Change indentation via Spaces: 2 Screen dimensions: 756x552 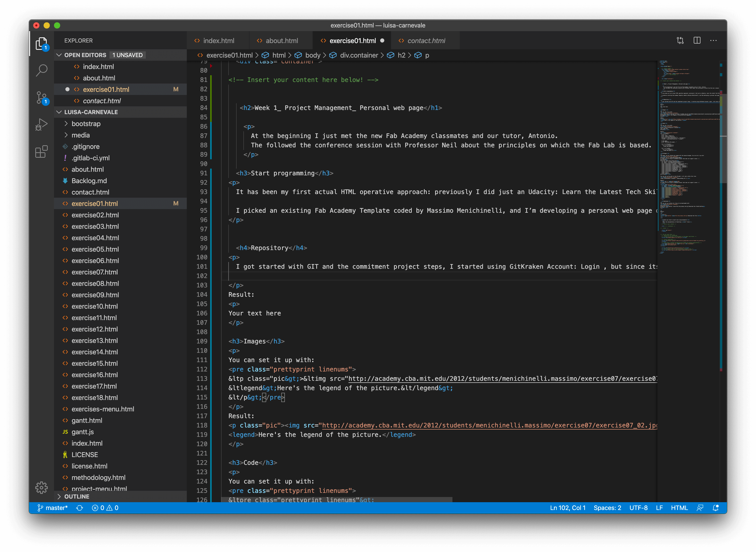607,508
